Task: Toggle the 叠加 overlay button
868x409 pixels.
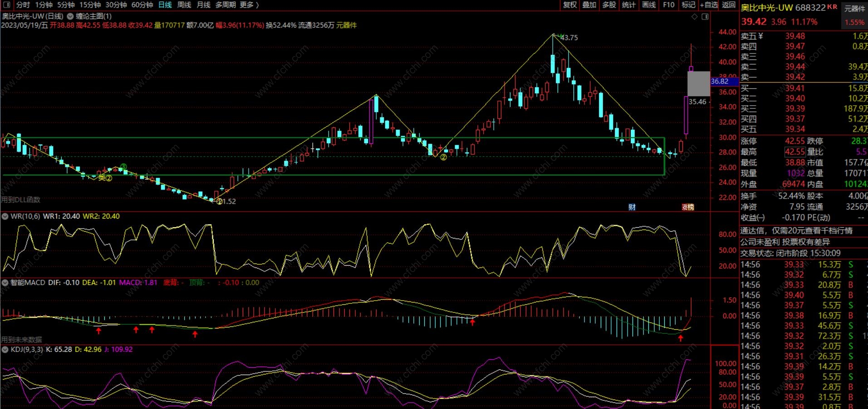Action: (589, 5)
